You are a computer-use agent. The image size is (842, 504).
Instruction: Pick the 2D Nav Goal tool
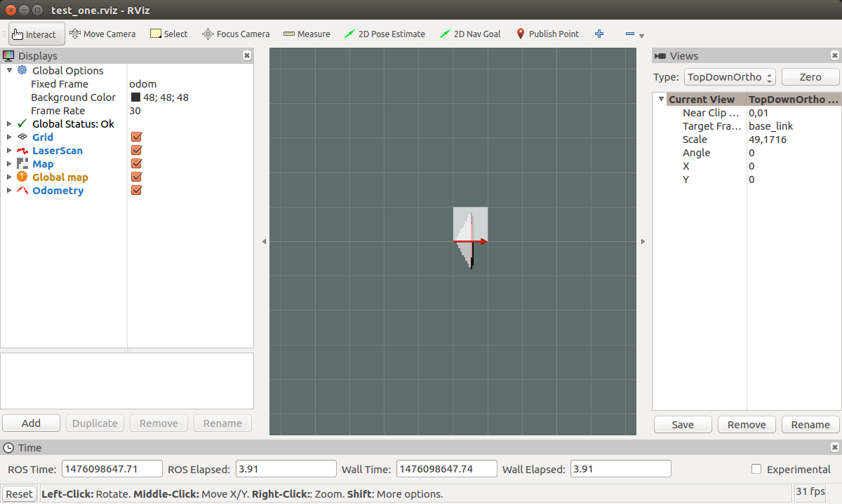pos(469,34)
